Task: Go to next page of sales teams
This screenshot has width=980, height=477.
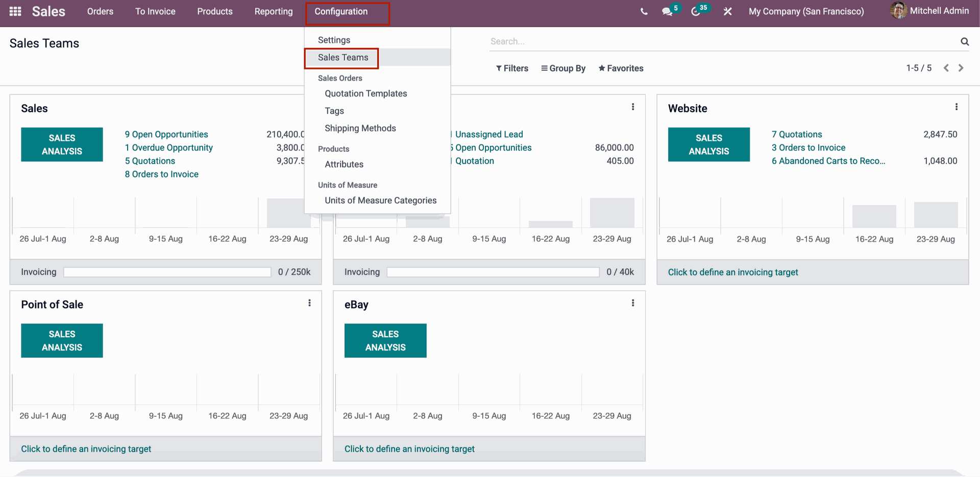Action: (x=961, y=67)
